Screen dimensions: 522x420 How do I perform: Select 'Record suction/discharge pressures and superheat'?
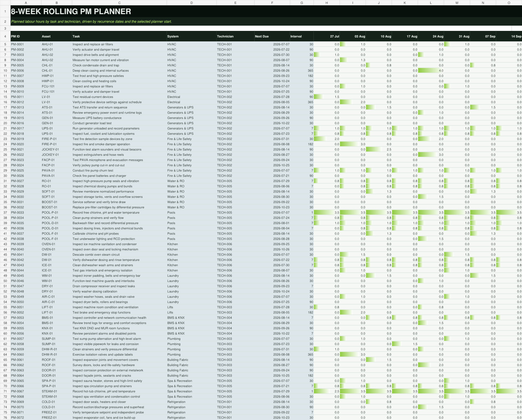click(119, 407)
